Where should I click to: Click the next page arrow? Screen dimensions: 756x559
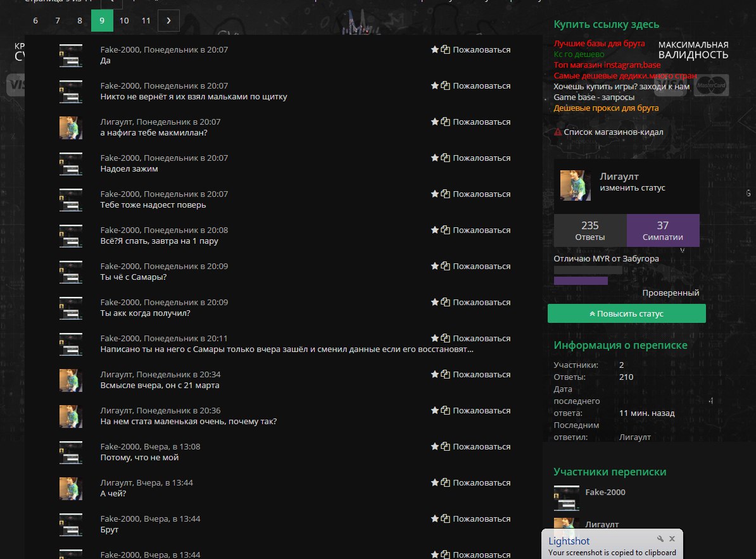[x=169, y=21]
